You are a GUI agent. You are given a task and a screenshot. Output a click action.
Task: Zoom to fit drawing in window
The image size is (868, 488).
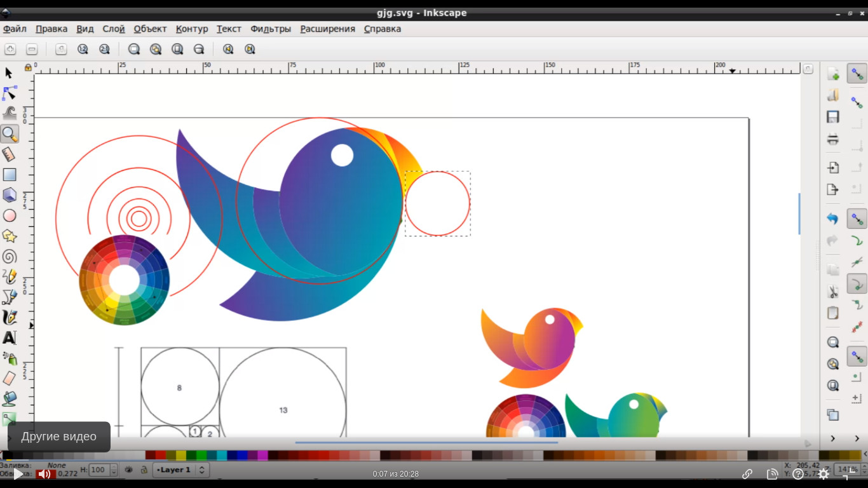coord(156,49)
